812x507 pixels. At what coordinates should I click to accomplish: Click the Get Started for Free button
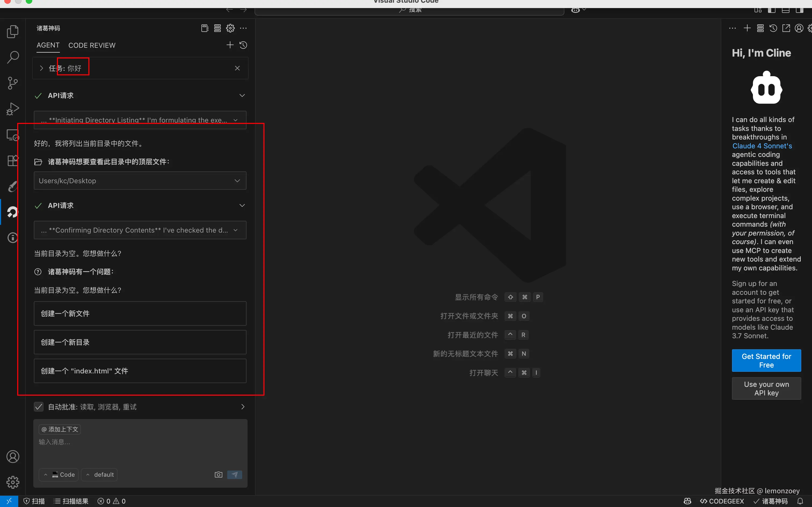click(766, 361)
